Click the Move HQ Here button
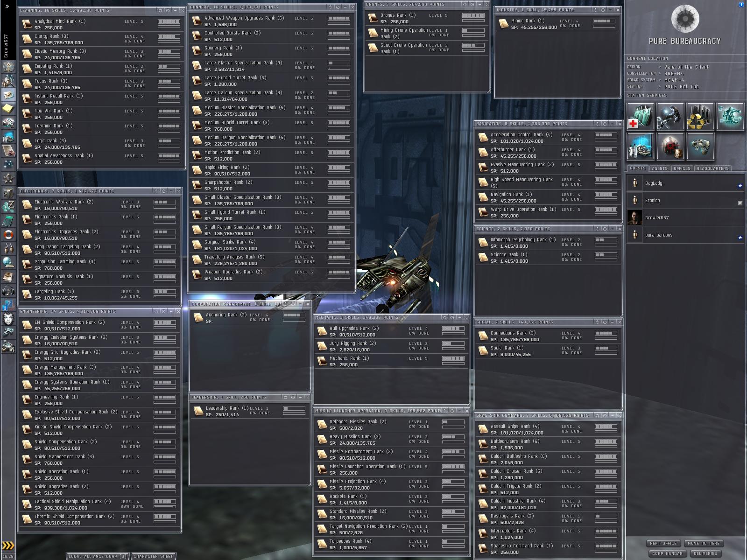 (705, 543)
